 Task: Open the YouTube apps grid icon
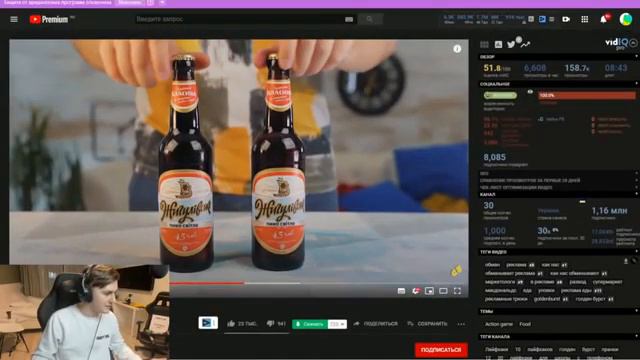[x=584, y=19]
